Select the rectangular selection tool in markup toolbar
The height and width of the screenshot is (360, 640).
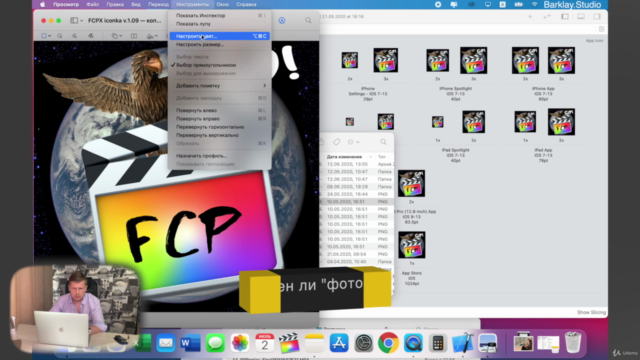coord(44,36)
